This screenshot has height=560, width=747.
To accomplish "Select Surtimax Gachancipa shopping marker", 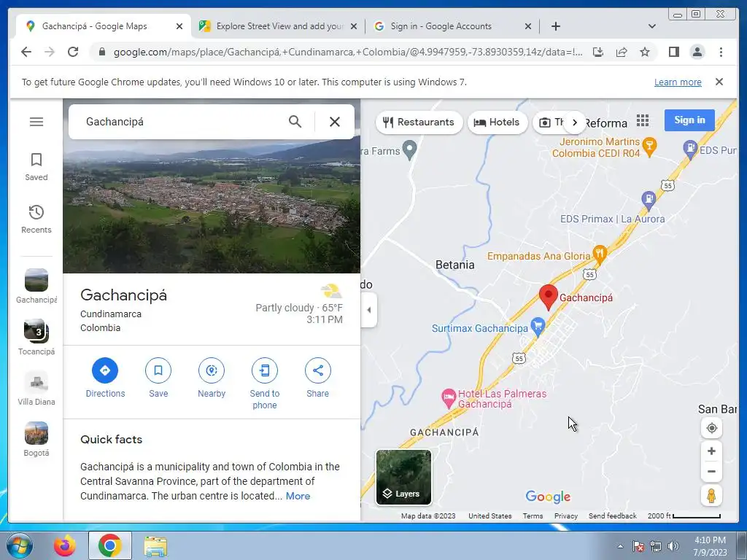I will (x=538, y=326).
